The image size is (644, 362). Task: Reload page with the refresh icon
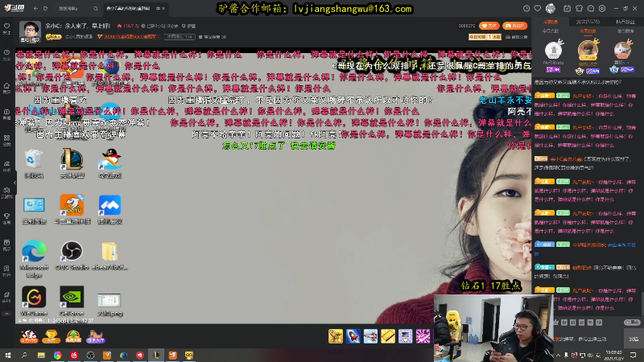pos(45,8)
